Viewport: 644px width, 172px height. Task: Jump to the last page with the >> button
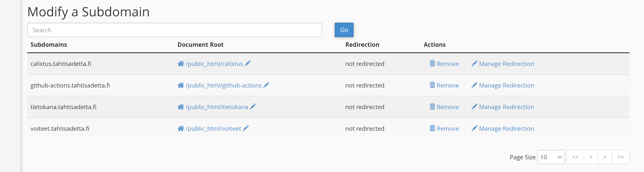(621, 157)
